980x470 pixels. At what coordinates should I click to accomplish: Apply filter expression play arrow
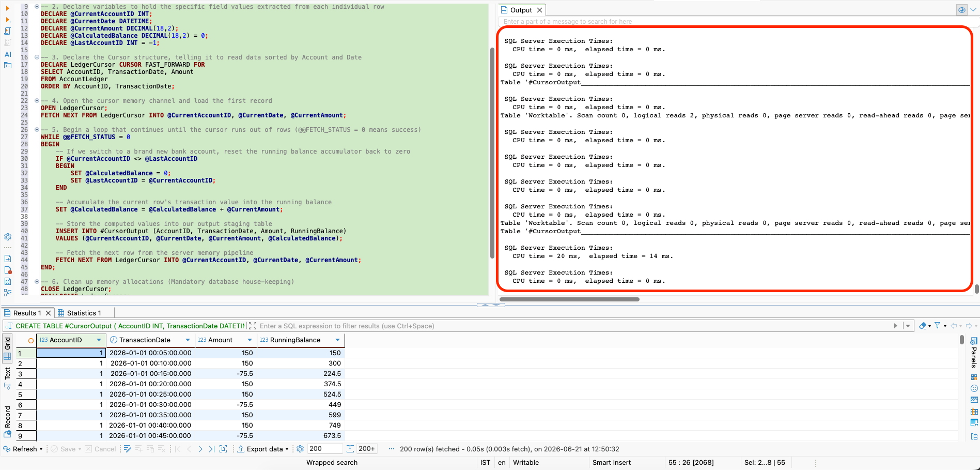pos(896,326)
